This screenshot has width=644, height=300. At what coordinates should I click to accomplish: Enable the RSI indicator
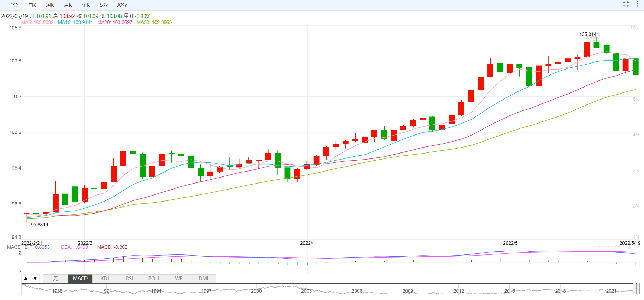129,278
